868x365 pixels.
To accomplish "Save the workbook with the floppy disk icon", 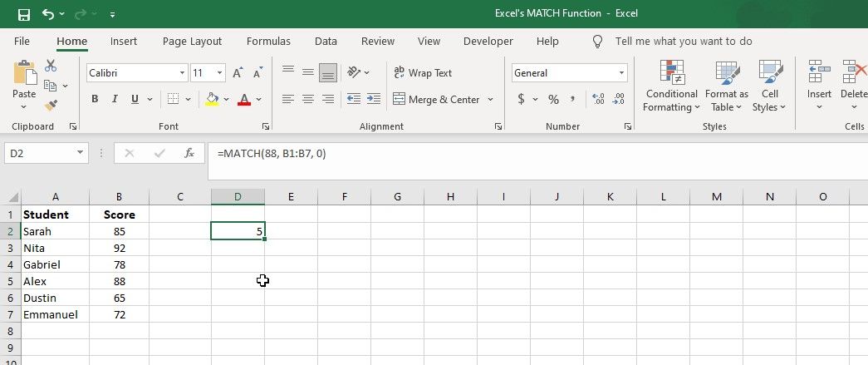I will [x=24, y=14].
